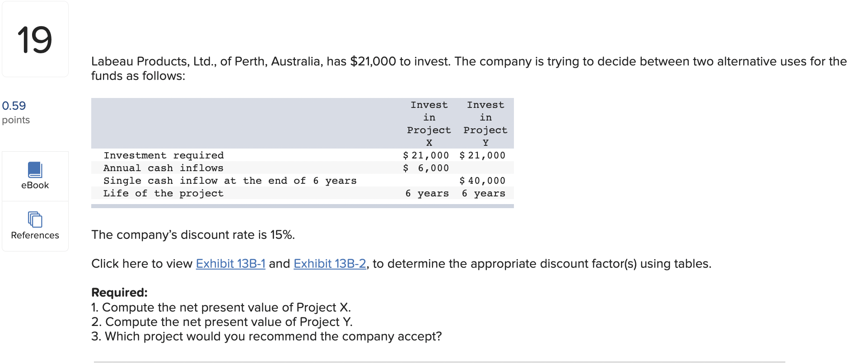Image resolution: width=868 pixels, height=363 pixels.
Task: Expand the data table header area
Action: (x=303, y=123)
